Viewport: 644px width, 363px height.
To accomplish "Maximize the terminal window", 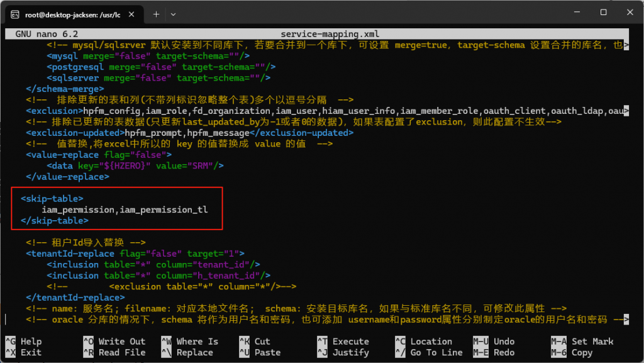I will click(x=603, y=13).
